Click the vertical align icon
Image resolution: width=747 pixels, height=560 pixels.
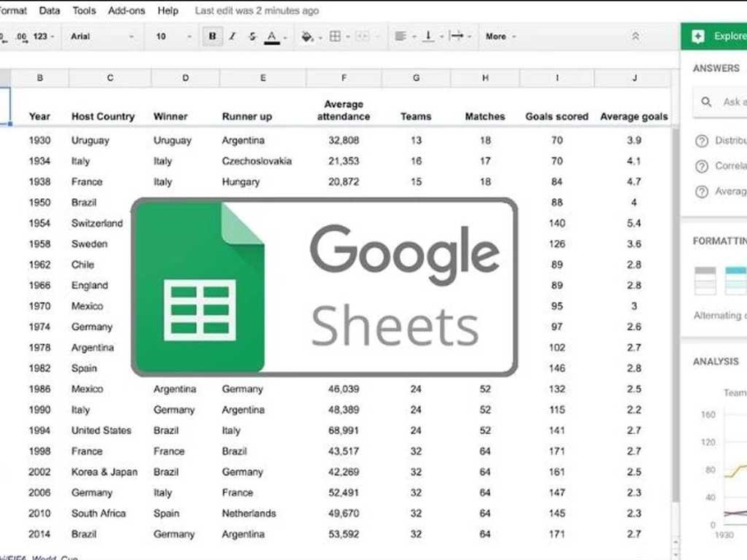pyautogui.click(x=428, y=36)
